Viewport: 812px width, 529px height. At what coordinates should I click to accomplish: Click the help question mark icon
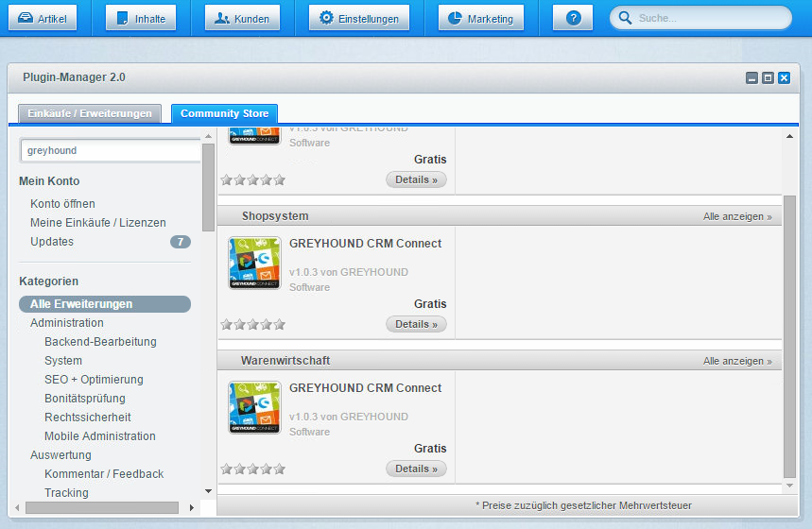pyautogui.click(x=573, y=18)
